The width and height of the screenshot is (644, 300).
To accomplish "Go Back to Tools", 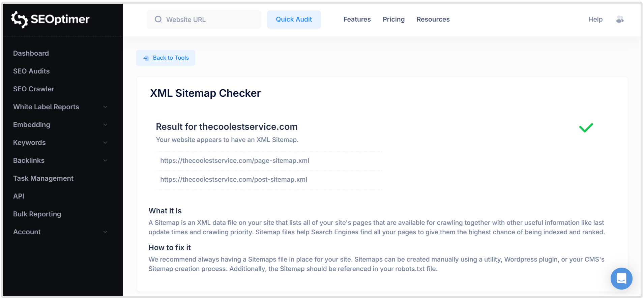I will pyautogui.click(x=166, y=58).
